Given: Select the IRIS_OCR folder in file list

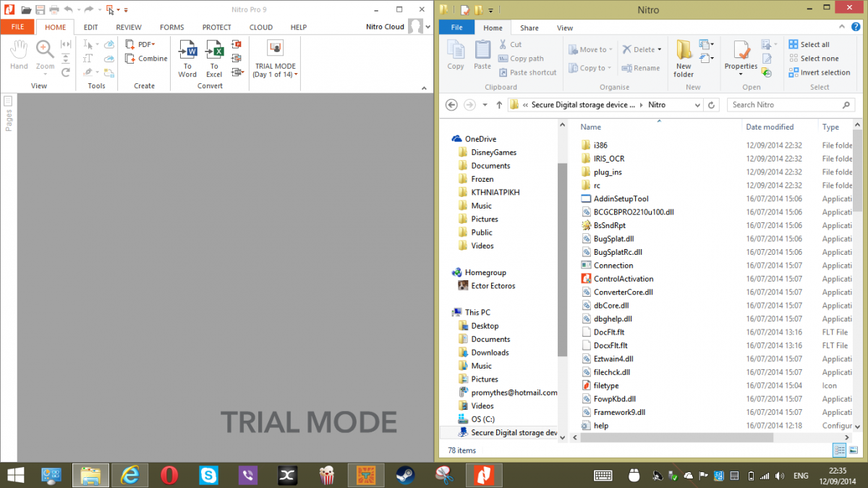Looking at the screenshot, I should pyautogui.click(x=608, y=159).
